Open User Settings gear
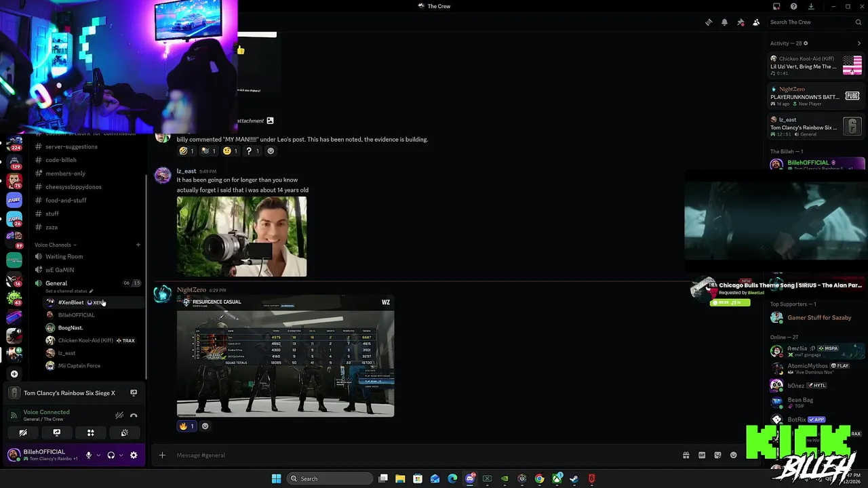Screen dimensions: 868x488 click(134, 455)
